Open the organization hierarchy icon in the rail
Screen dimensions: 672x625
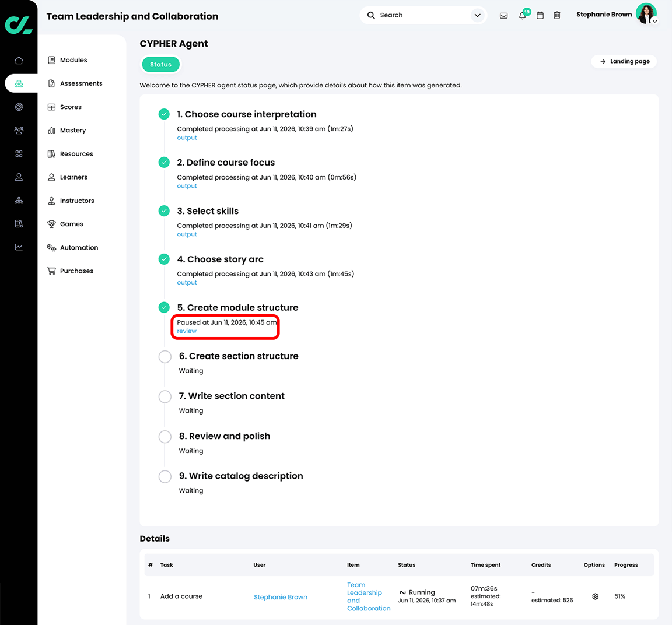[x=19, y=201]
